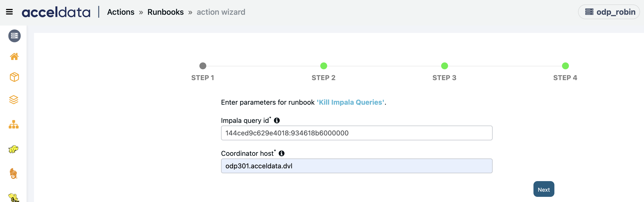The image size is (644, 202).
Task: Click Impala query id info icon
Action: (277, 120)
